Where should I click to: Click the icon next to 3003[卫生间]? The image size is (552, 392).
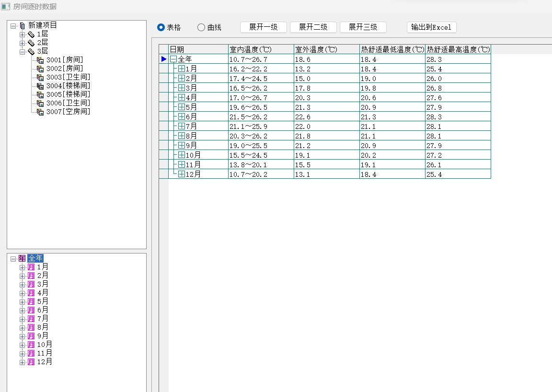[x=40, y=77]
